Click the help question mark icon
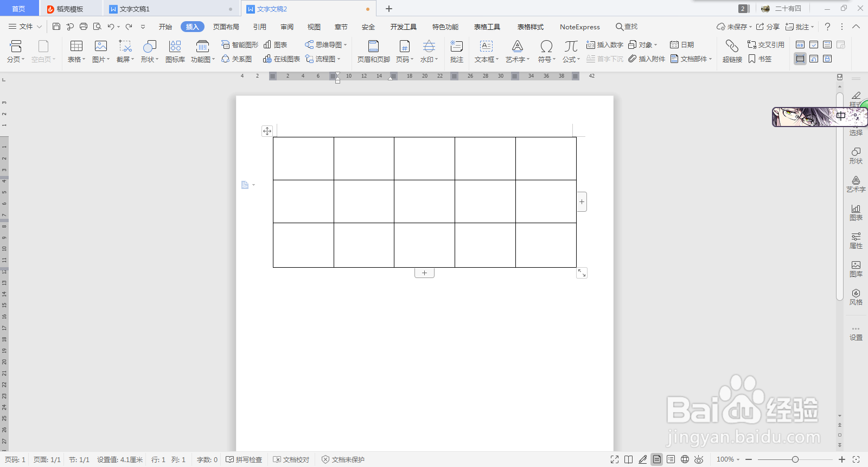 [827, 27]
